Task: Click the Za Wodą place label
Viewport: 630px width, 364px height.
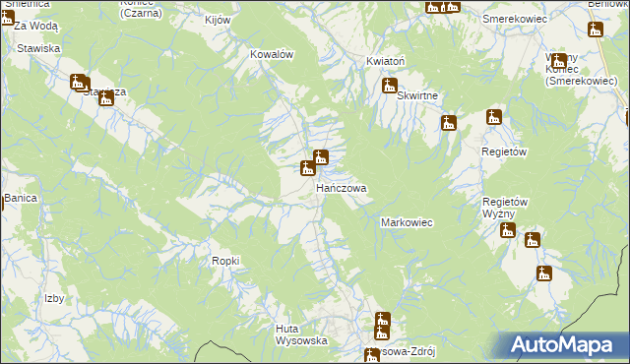Action: (x=35, y=27)
